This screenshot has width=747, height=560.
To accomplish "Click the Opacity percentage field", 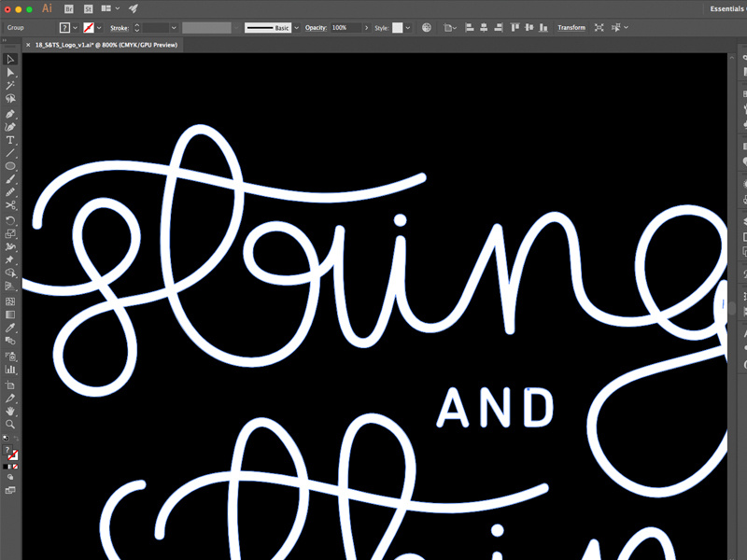I will (x=343, y=28).
